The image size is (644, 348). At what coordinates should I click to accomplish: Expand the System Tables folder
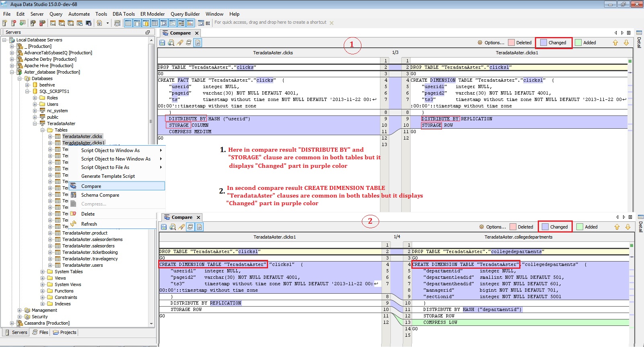[x=43, y=272]
